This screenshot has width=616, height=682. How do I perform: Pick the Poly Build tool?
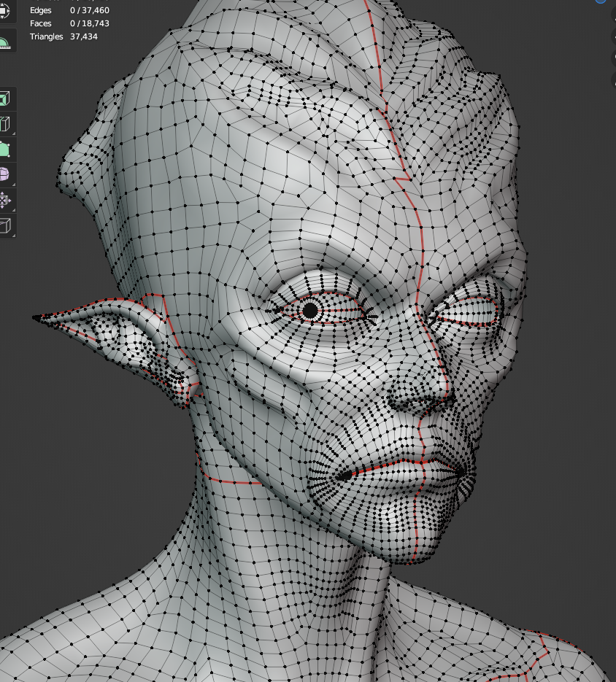pyautogui.click(x=4, y=150)
